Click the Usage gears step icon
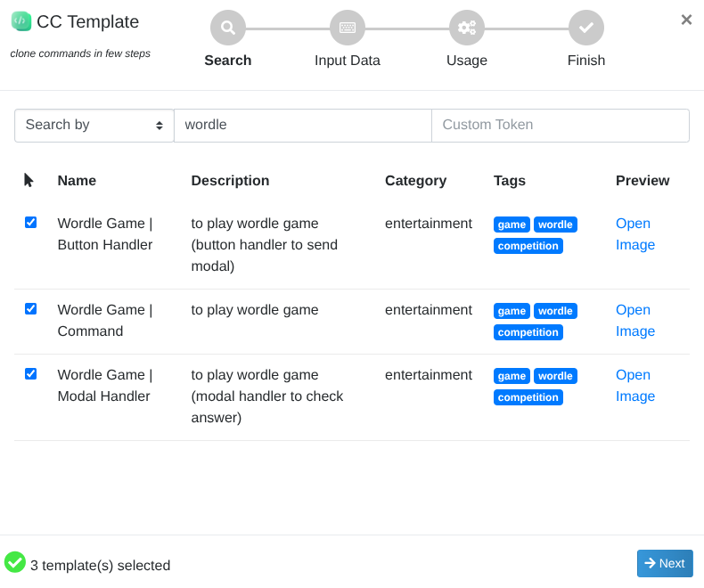Image resolution: width=704 pixels, height=588 pixels. point(467,28)
